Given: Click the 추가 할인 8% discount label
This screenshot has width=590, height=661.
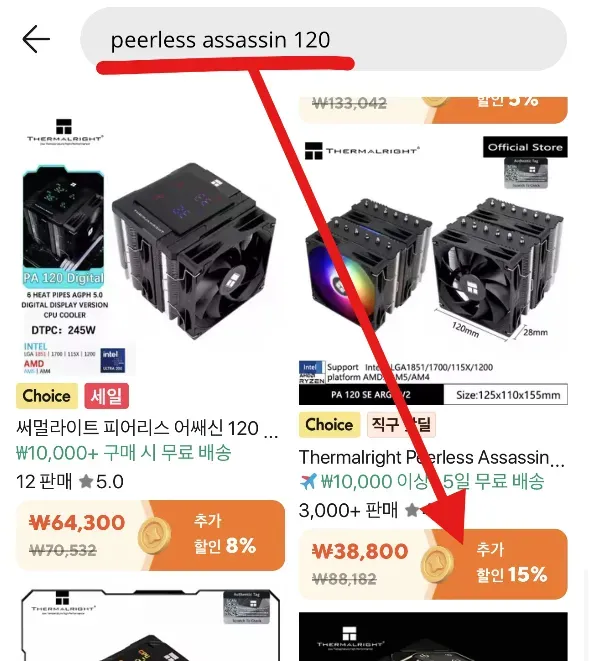Looking at the screenshot, I should pyautogui.click(x=225, y=534).
